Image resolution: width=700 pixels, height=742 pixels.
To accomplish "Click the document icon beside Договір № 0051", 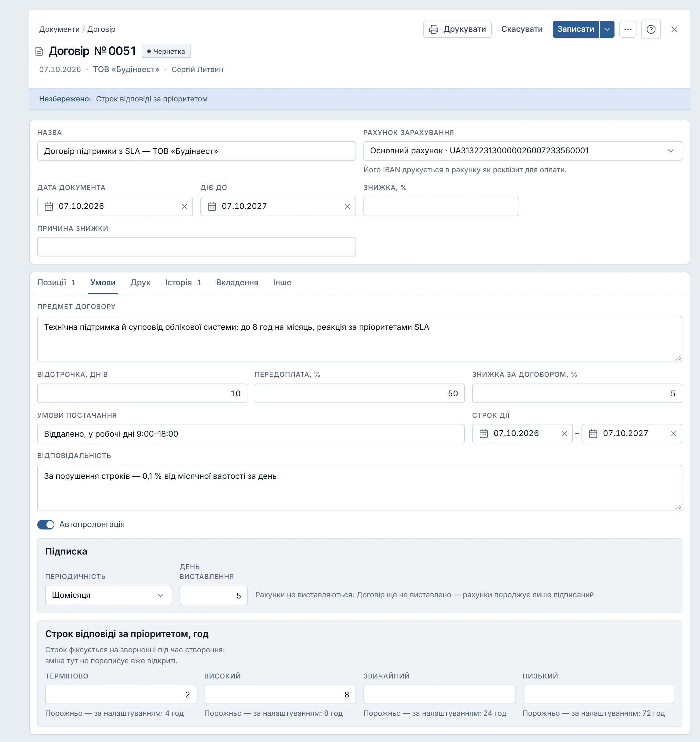I will (x=39, y=51).
